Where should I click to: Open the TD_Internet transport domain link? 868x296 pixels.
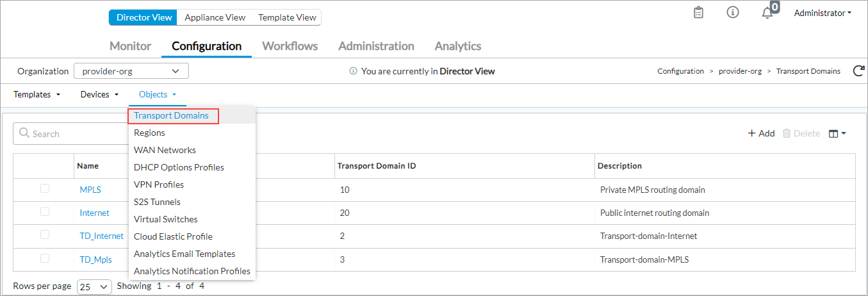pyautogui.click(x=101, y=236)
